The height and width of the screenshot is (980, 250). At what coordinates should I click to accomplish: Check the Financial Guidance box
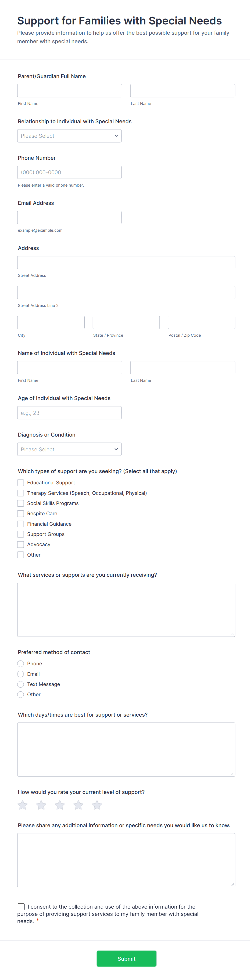point(21,524)
